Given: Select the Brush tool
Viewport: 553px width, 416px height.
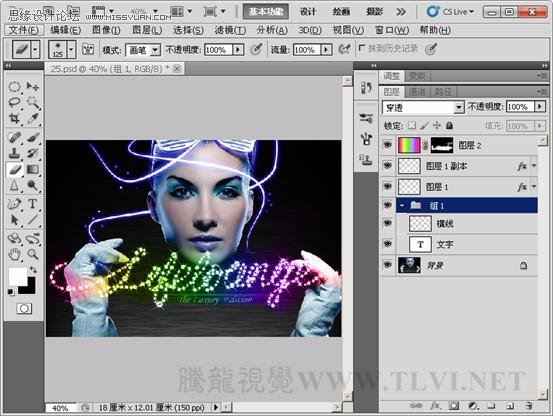Looking at the screenshot, I should tap(33, 137).
